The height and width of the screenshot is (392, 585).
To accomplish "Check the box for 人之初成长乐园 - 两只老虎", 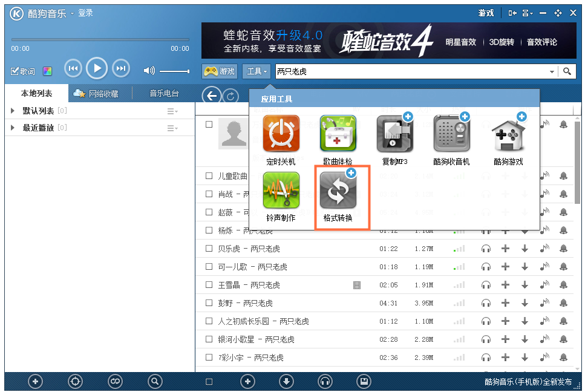I will 209,321.
